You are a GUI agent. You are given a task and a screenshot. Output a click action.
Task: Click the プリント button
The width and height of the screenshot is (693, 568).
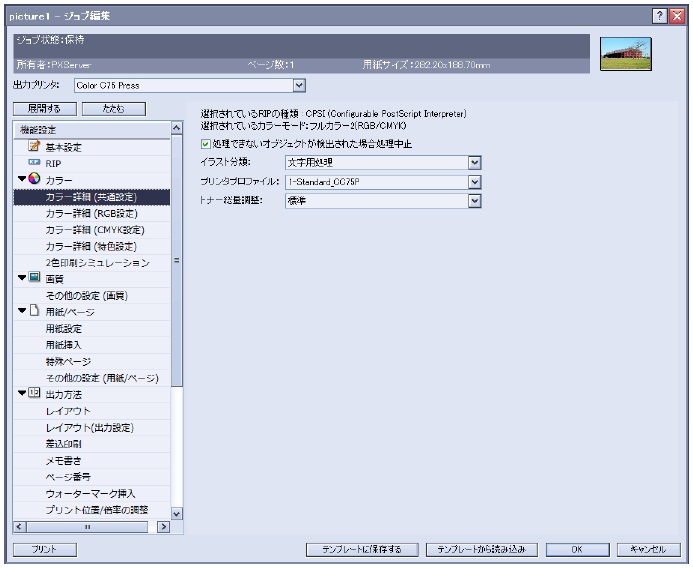coord(43,550)
